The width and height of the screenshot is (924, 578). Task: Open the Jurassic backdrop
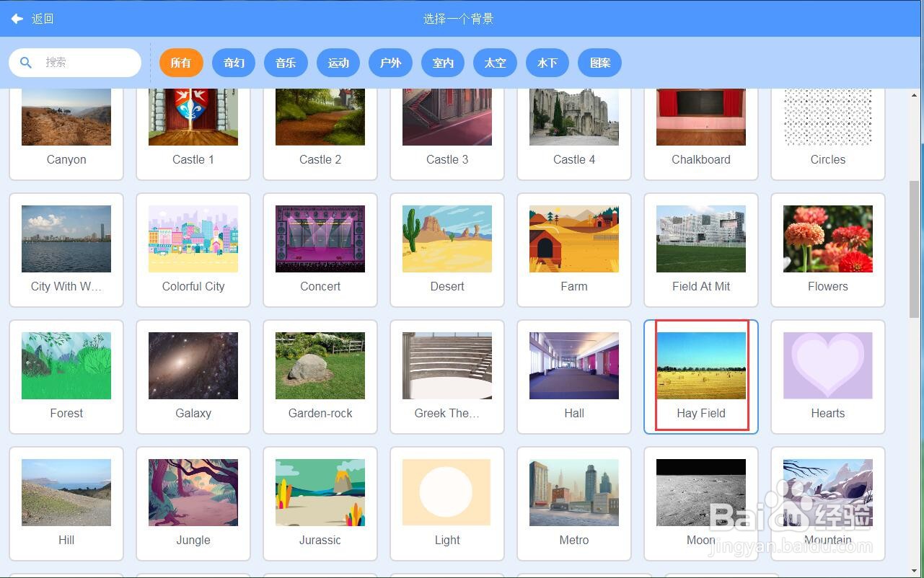click(320, 504)
